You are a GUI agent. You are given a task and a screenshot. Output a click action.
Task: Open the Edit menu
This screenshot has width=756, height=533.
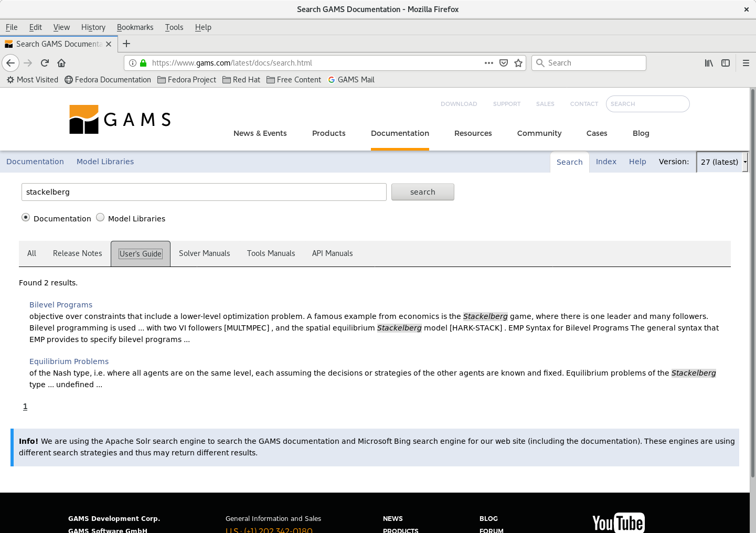pos(36,27)
